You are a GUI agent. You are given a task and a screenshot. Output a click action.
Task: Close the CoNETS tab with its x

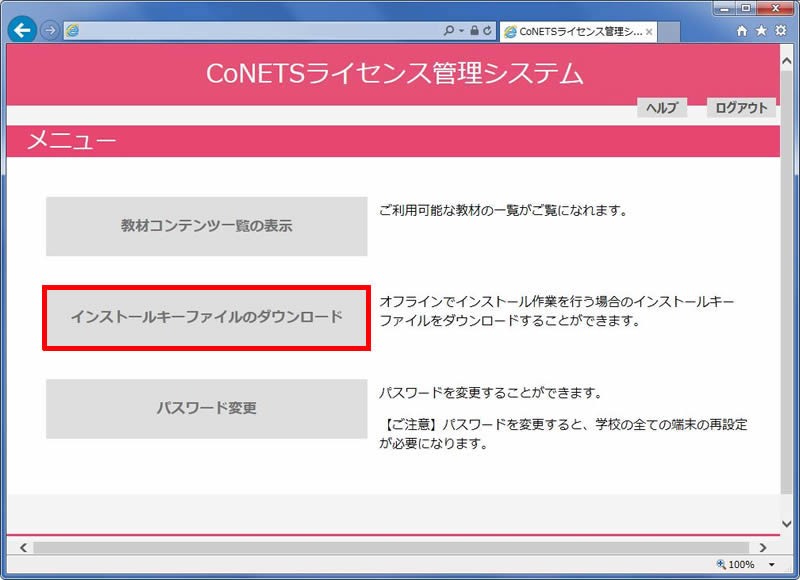pyautogui.click(x=649, y=32)
